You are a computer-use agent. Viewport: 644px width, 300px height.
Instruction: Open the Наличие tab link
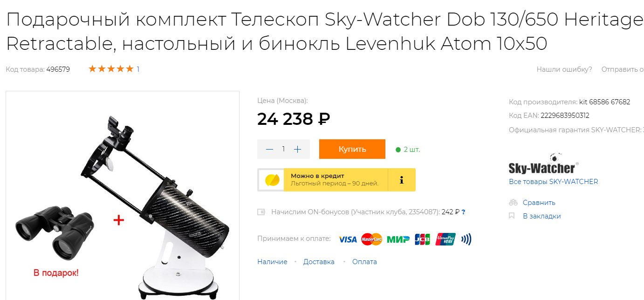pyautogui.click(x=272, y=262)
